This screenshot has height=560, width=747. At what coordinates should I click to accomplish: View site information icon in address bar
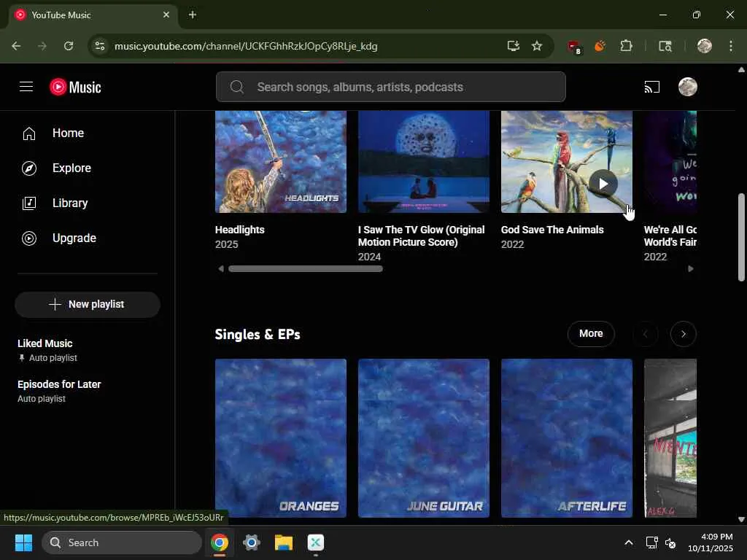coord(100,46)
